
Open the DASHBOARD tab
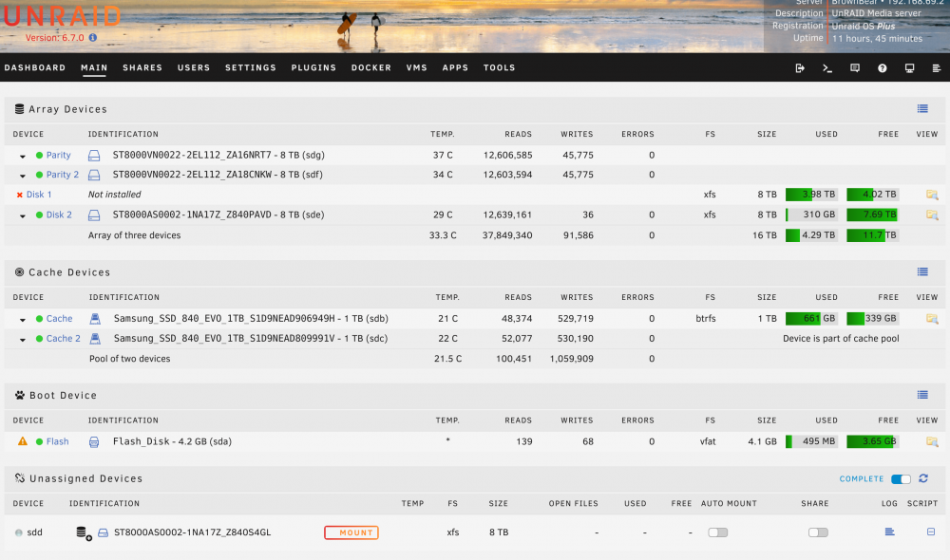tap(34, 67)
